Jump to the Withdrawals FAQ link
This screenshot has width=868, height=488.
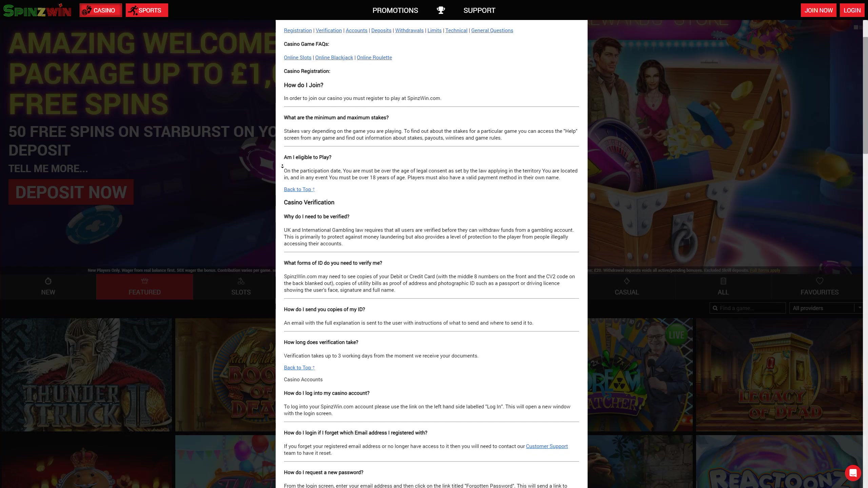409,30
